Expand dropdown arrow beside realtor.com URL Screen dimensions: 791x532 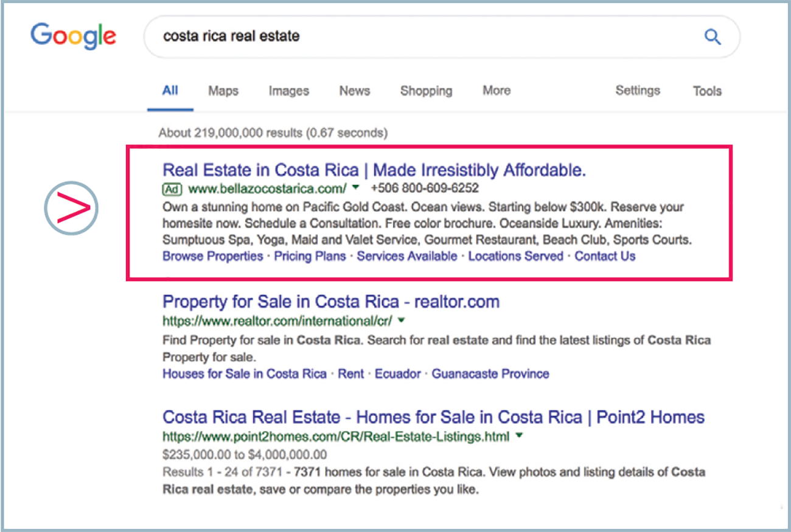pos(402,320)
